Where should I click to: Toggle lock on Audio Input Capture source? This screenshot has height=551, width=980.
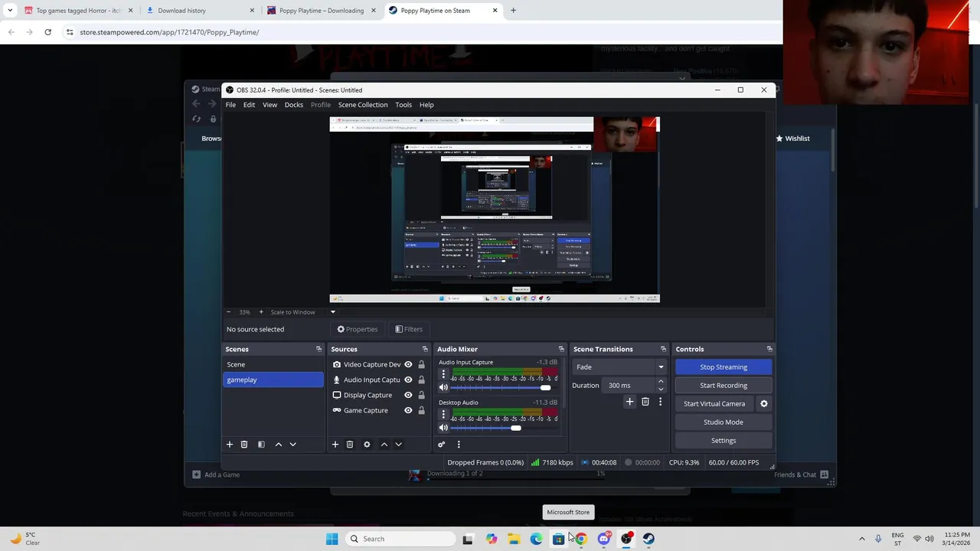(x=421, y=380)
